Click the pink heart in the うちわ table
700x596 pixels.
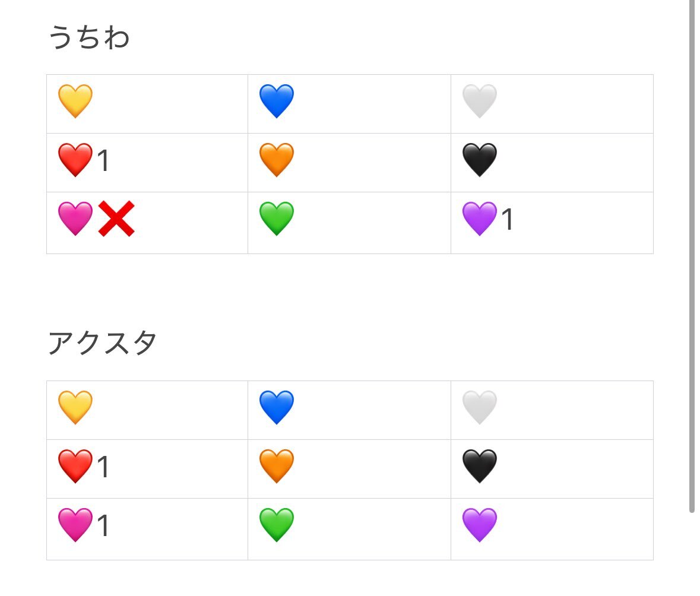[x=75, y=219]
